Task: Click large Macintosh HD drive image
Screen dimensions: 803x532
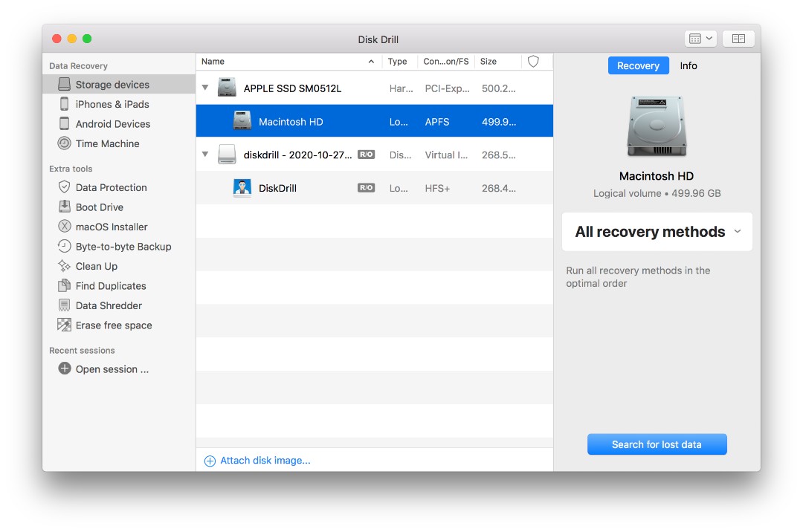Action: click(x=657, y=126)
